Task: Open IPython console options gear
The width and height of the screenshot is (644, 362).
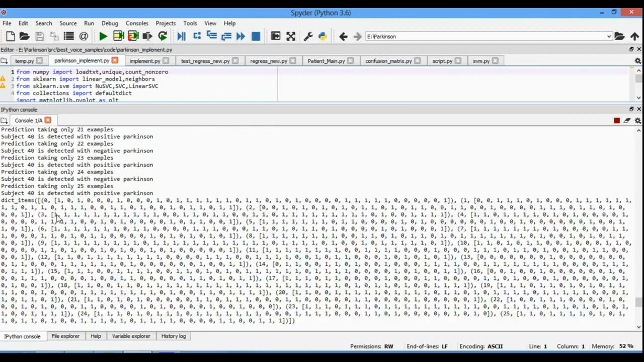Action: (x=638, y=121)
